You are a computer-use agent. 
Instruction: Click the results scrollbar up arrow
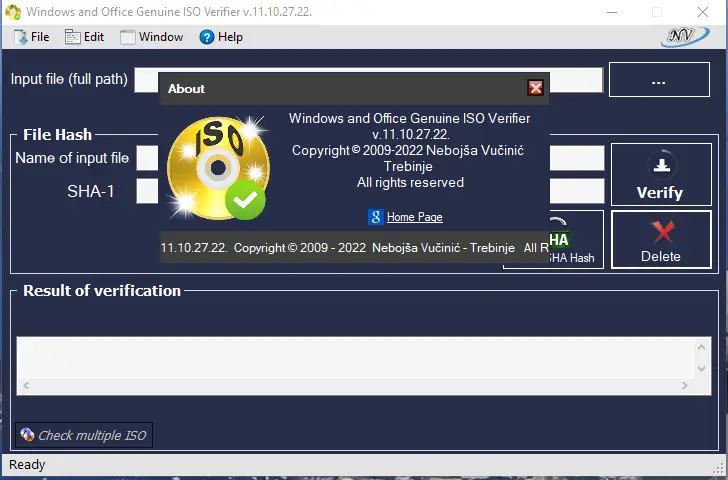click(x=702, y=347)
